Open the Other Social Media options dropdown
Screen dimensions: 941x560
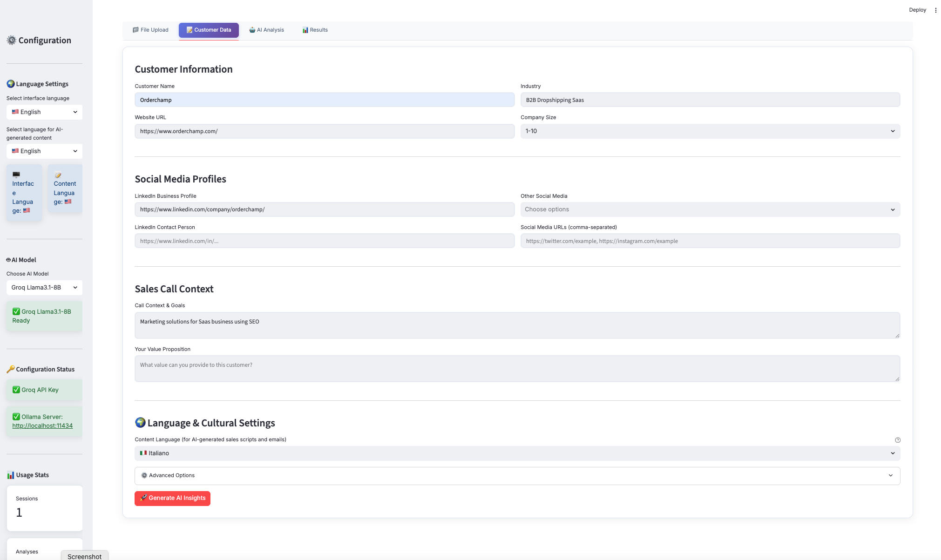pyautogui.click(x=710, y=209)
